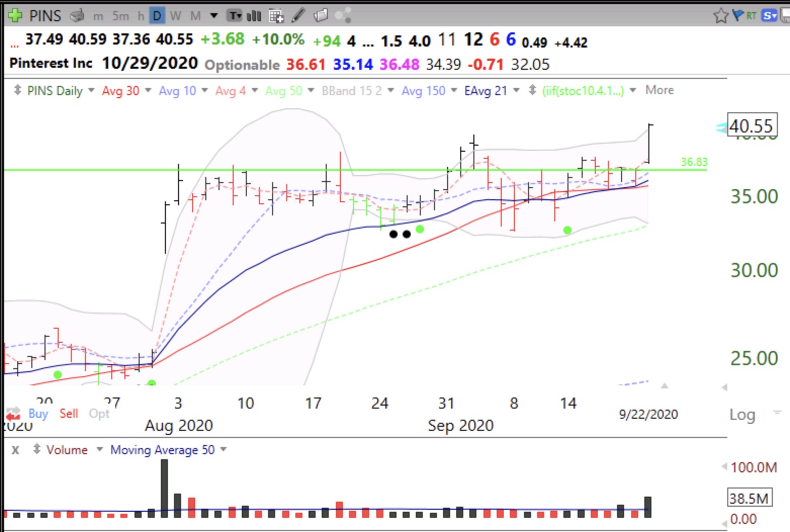Screen dimensions: 790x532
Task: Close the Volume pane with the x
Action: click(16, 450)
